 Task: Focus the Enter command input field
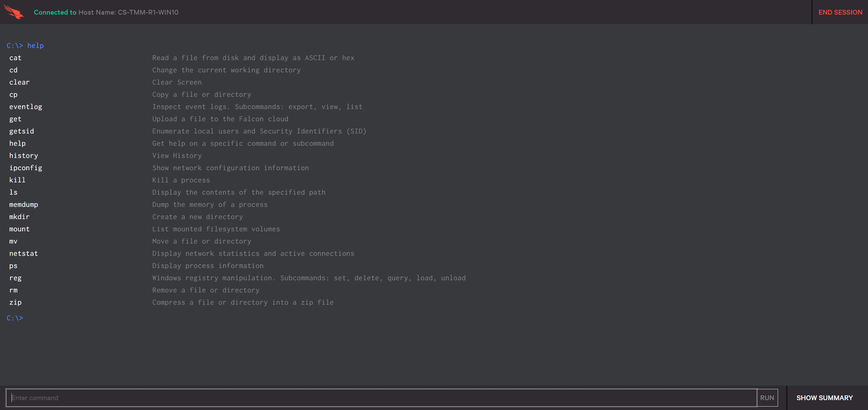[x=382, y=398]
